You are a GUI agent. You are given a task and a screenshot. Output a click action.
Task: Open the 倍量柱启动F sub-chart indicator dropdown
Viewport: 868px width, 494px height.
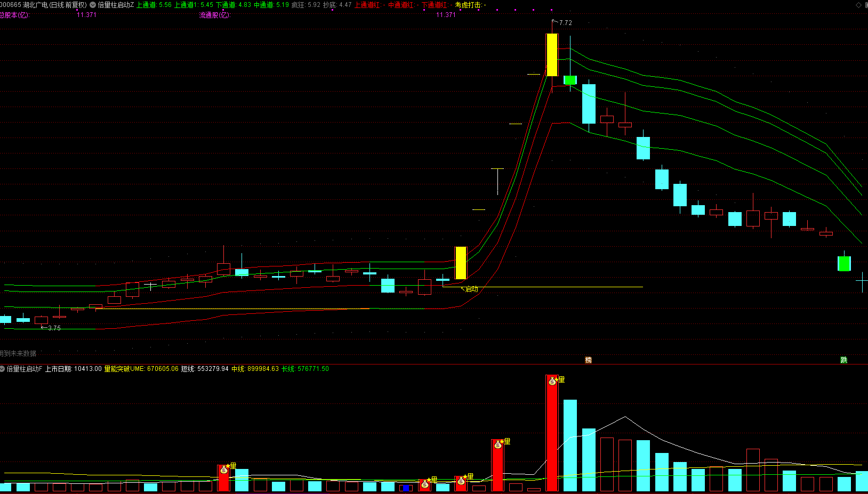click(2, 369)
